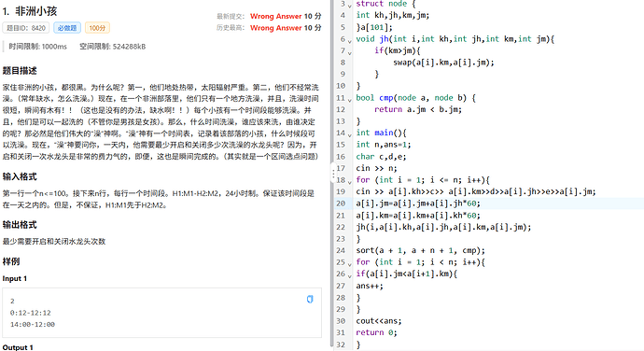Click the return 0 line
Viewport: 644px width, 351px height.
click(376, 332)
